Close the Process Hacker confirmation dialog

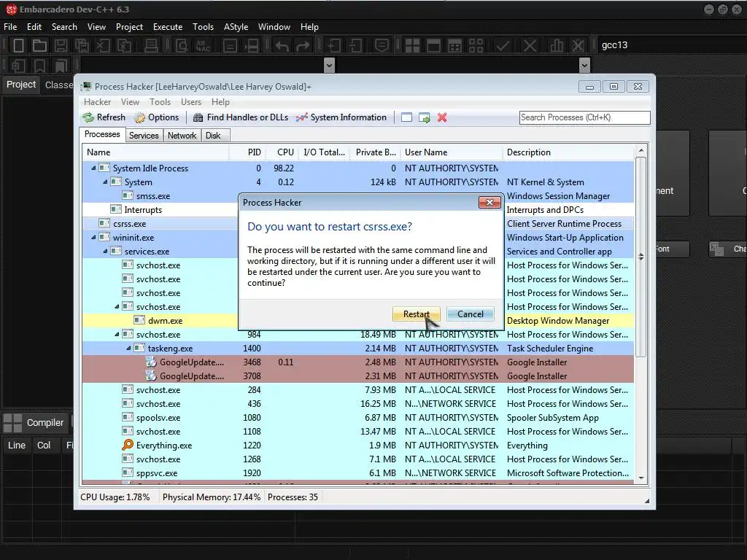(489, 203)
